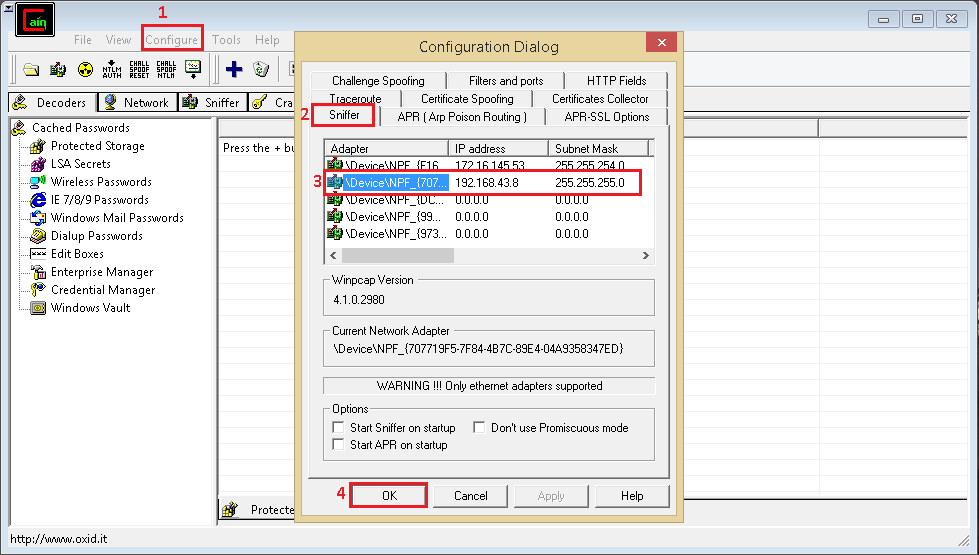Click the CHALL SPOOF NTLM toolbar icon
Image resolution: width=979 pixels, height=555 pixels.
pos(166,69)
